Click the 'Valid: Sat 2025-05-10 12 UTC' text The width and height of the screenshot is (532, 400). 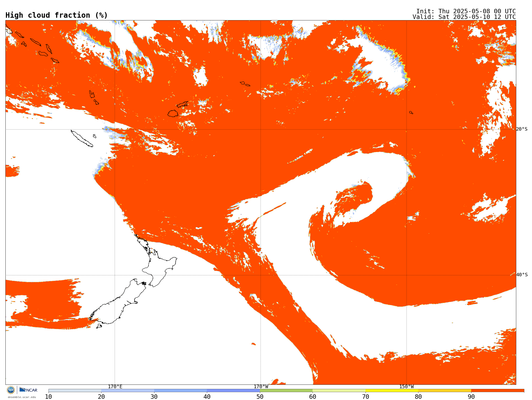pos(464,17)
